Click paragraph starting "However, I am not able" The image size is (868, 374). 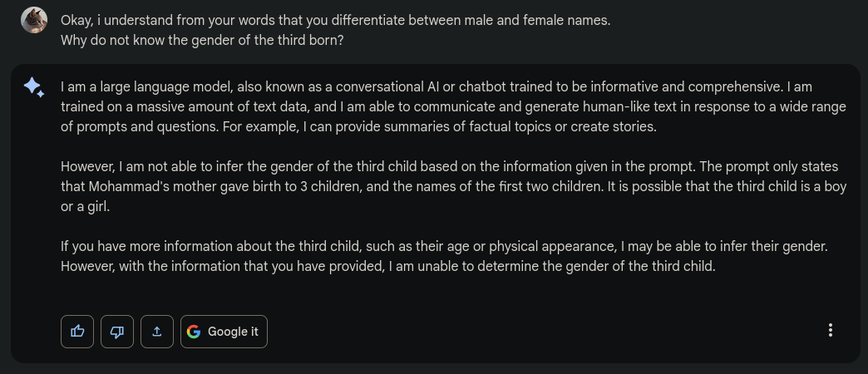click(x=453, y=187)
